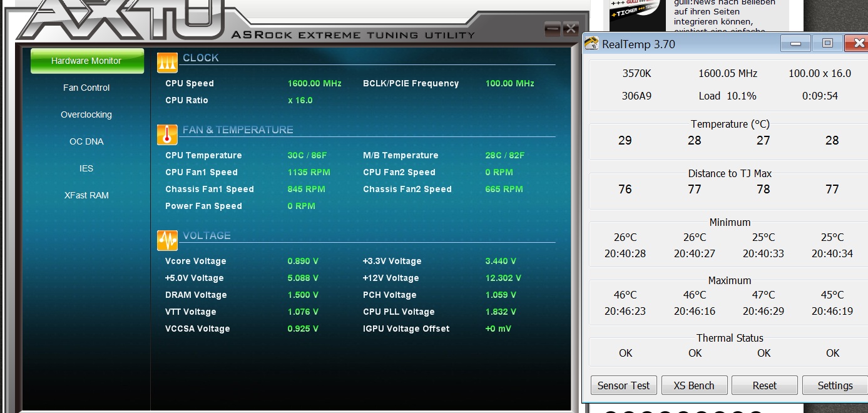Click the +12V Voltage value 12.302 V
Screen dimensions: 868x413
pyautogui.click(x=503, y=278)
